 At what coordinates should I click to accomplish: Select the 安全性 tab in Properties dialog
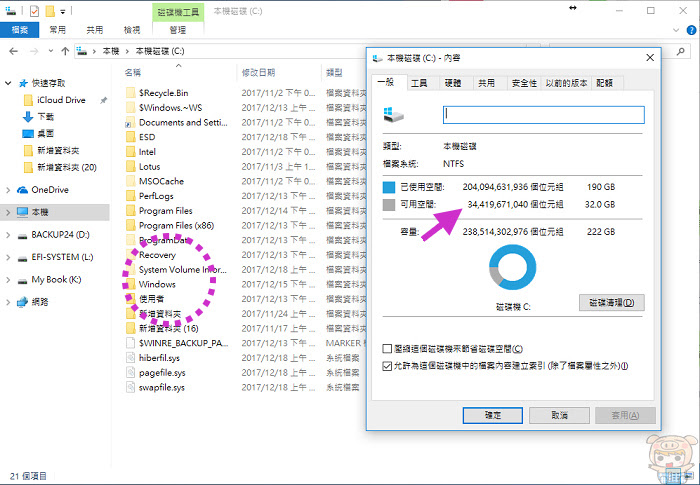click(x=524, y=83)
